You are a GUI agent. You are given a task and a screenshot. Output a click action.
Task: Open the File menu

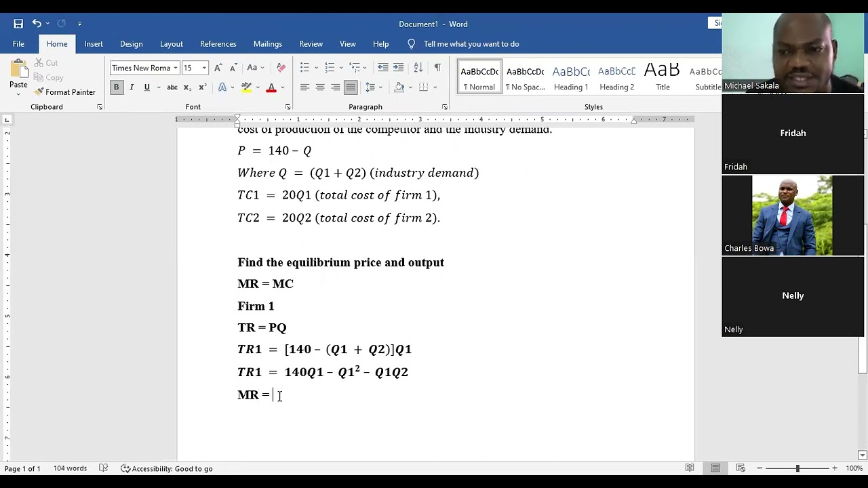click(18, 44)
